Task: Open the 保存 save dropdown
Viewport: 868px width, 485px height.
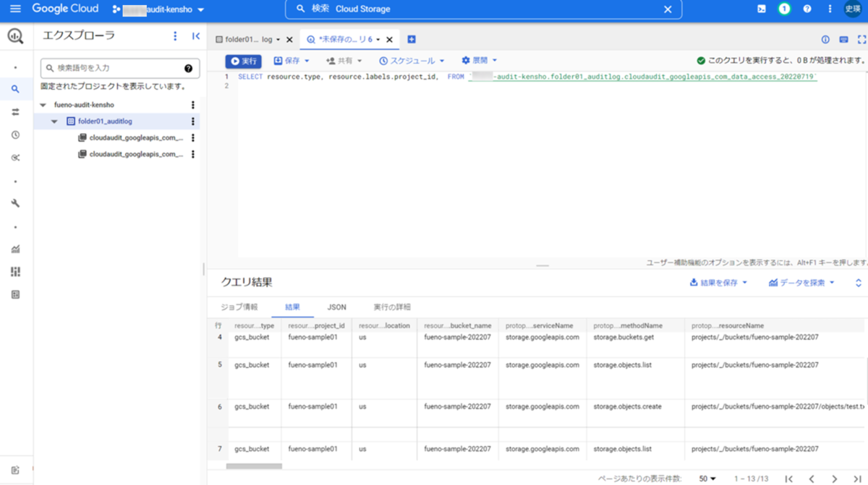Action: [x=292, y=61]
